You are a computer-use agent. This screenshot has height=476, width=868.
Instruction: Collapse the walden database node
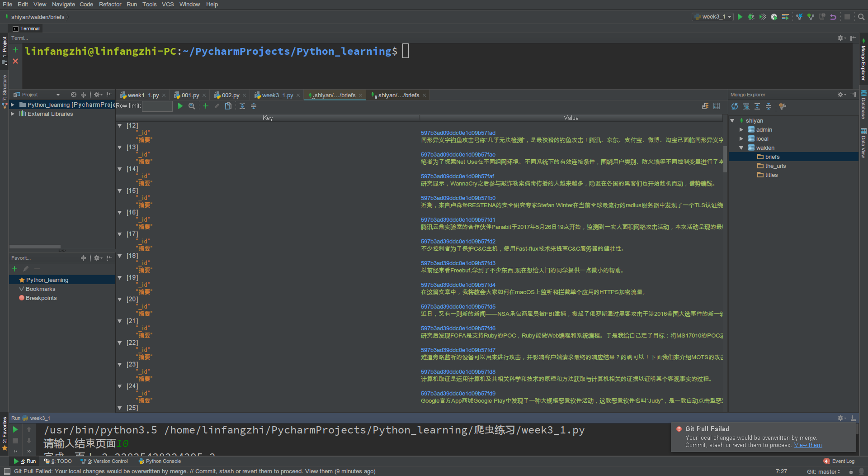[741, 148]
